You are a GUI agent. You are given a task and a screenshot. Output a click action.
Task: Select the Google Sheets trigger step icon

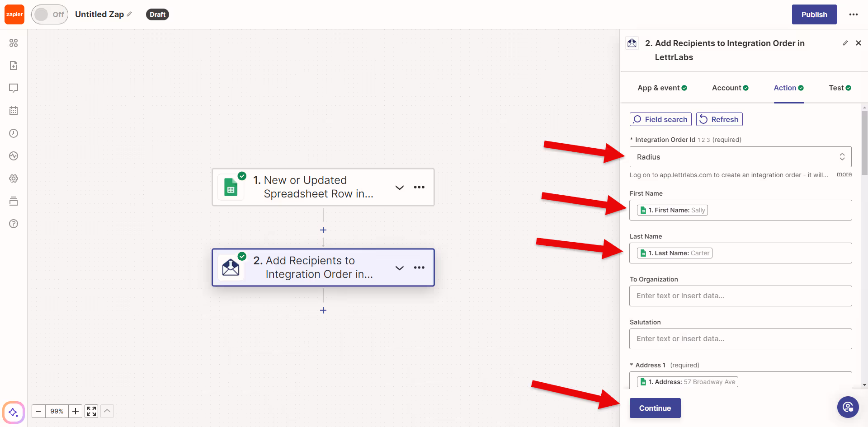click(231, 187)
